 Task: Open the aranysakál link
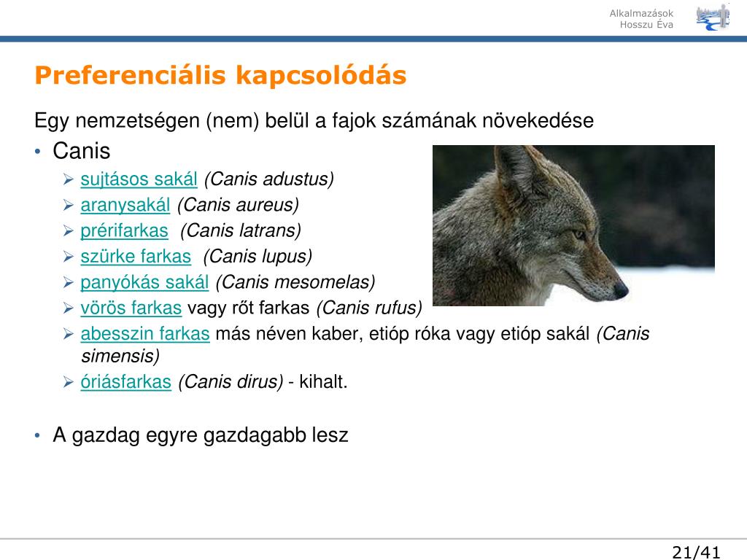(125, 205)
